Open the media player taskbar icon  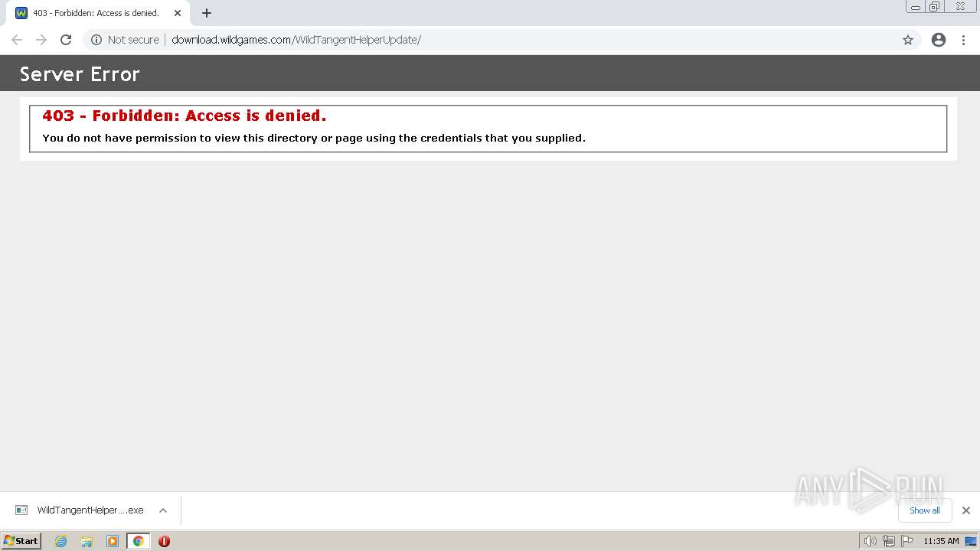tap(113, 541)
